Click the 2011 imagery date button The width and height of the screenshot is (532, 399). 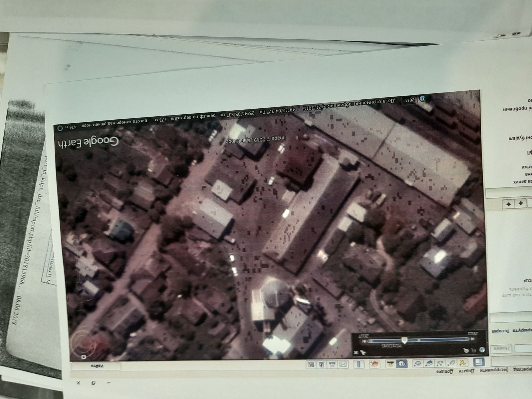coord(410,100)
